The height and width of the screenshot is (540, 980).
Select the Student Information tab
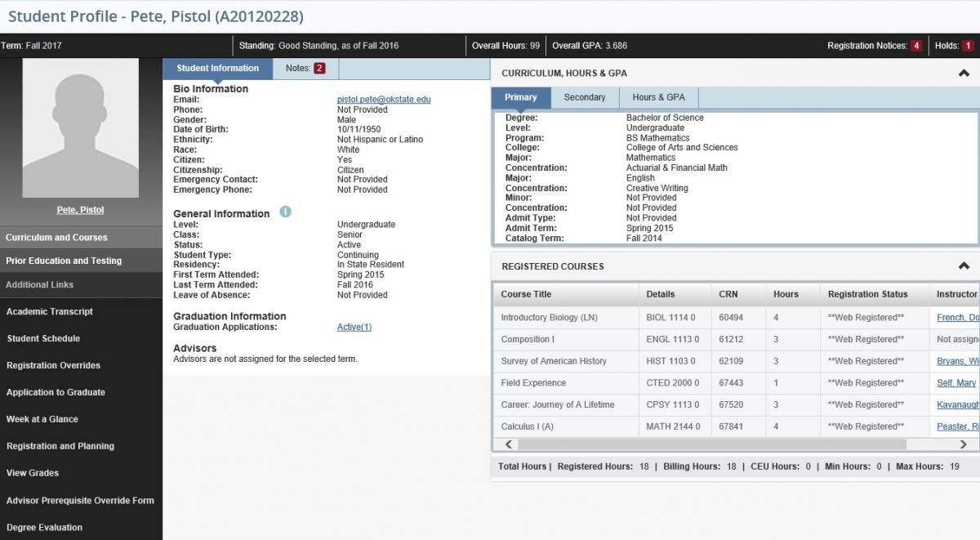point(216,69)
